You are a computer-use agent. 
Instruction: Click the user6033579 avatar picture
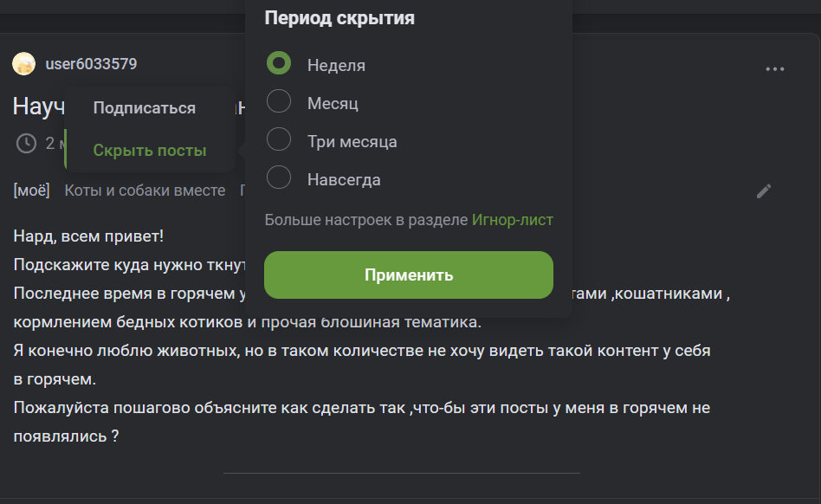coord(24,64)
